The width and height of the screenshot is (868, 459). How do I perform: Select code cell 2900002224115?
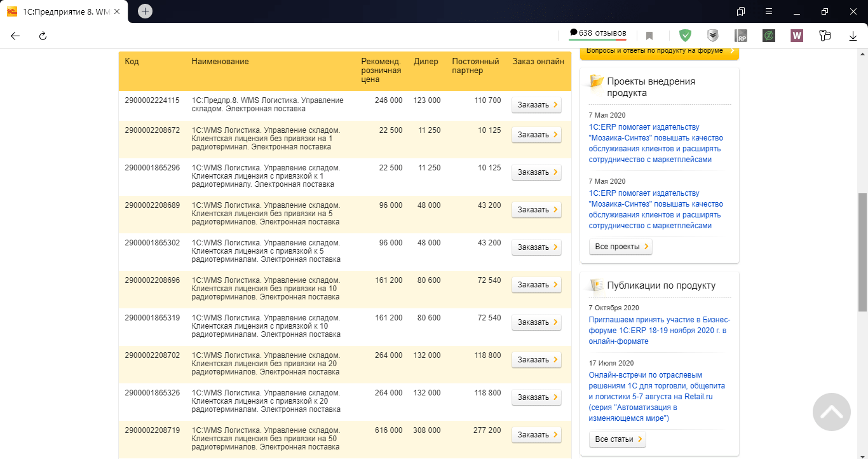click(152, 100)
